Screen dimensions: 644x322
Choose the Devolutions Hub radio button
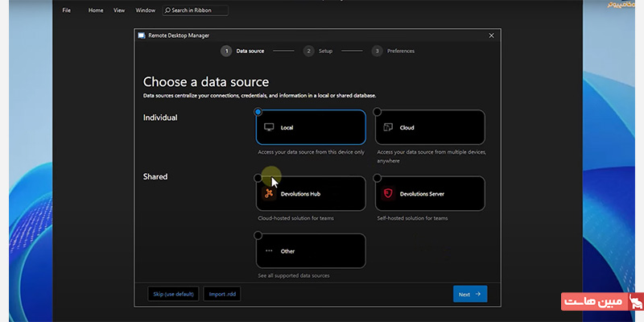[x=258, y=178]
